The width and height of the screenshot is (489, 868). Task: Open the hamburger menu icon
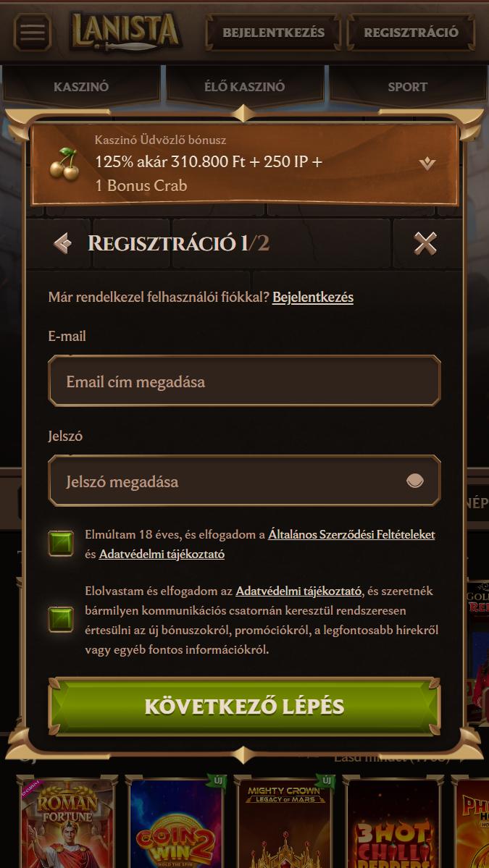(x=33, y=32)
